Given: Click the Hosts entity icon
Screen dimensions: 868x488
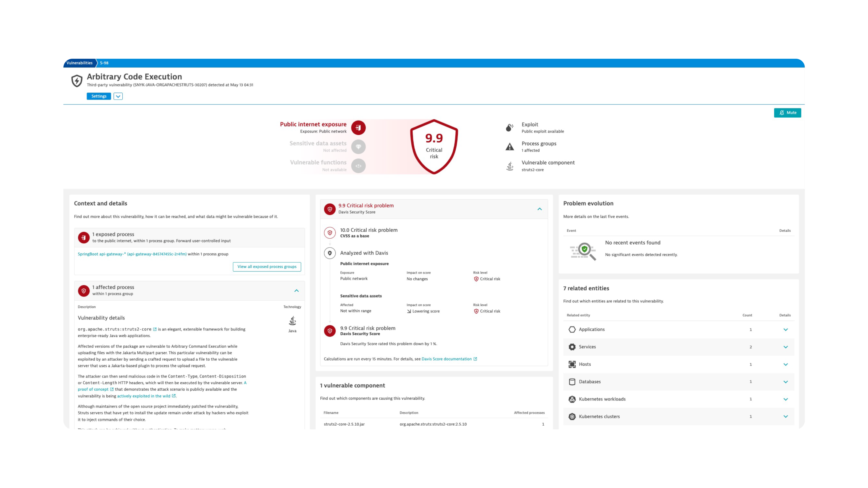Looking at the screenshot, I should click(572, 364).
